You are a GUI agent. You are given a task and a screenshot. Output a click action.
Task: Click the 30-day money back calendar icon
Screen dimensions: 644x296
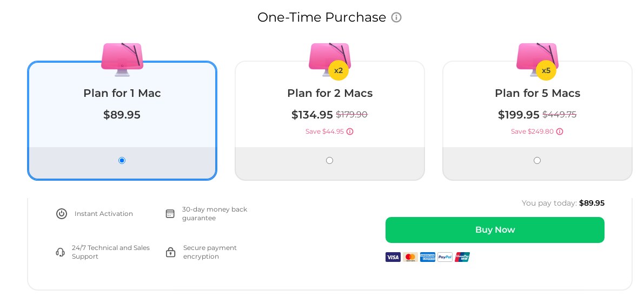170,214
